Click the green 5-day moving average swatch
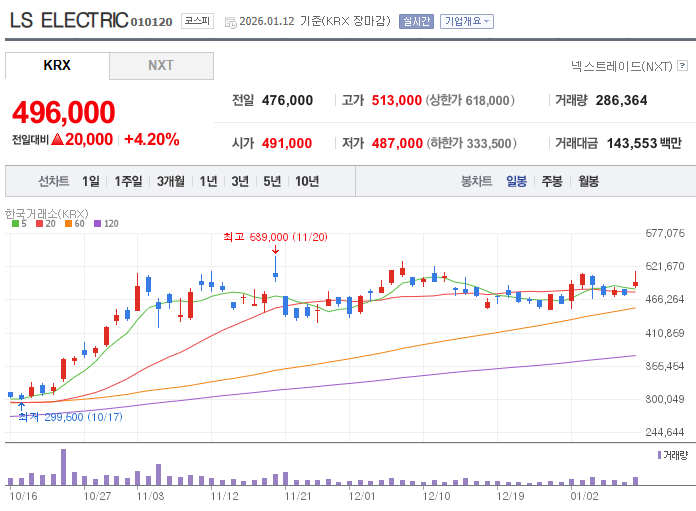This screenshot has width=696, height=511. pos(16,223)
